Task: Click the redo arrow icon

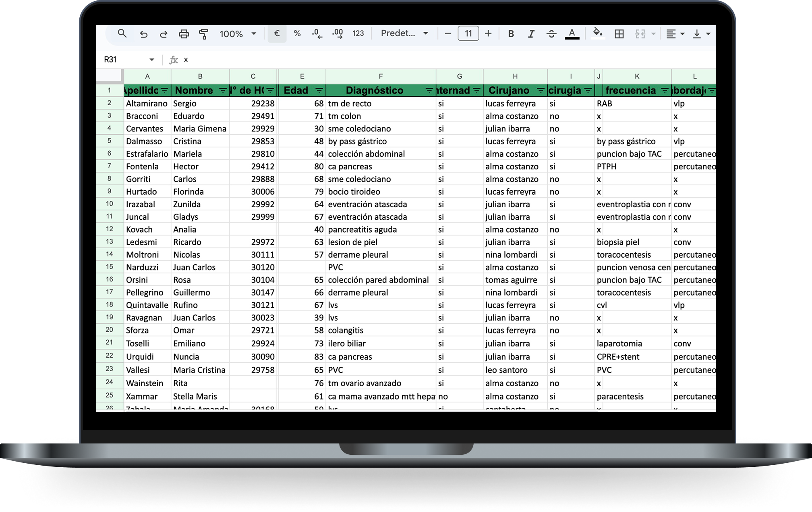Action: [164, 34]
